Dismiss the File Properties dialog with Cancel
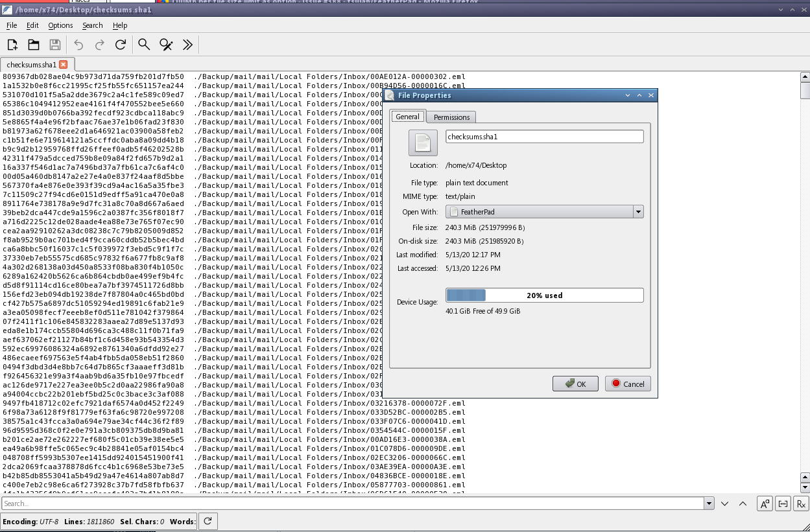 point(626,383)
